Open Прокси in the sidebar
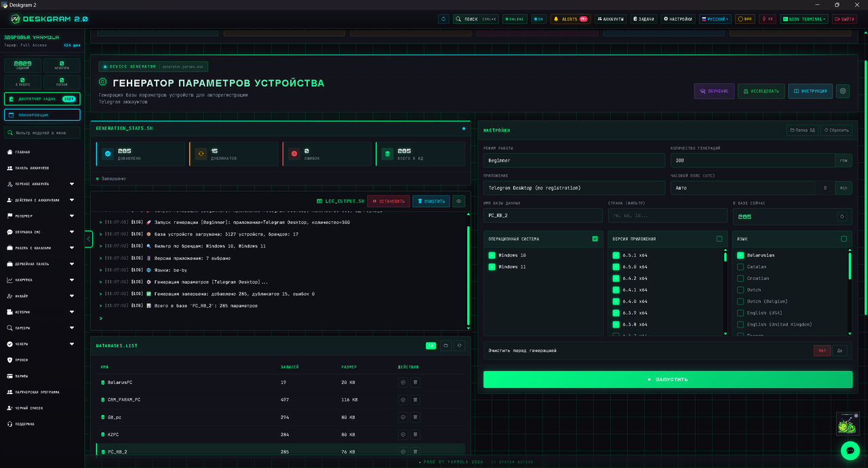The height and width of the screenshot is (468, 868). [41, 360]
